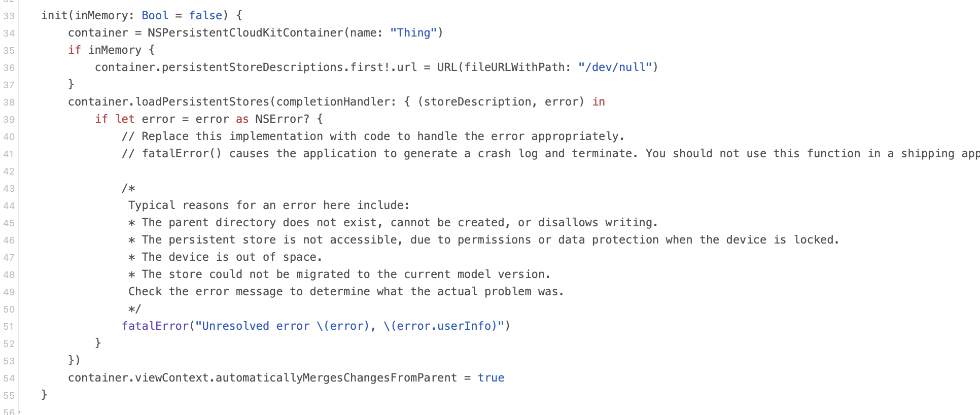Click the NSPersistentCloudKitContainer identifier

(x=246, y=33)
